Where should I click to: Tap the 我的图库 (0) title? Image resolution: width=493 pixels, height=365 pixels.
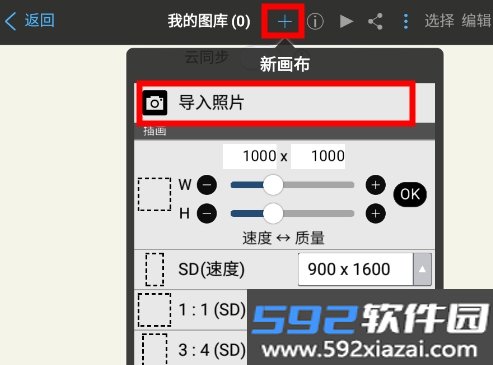point(209,21)
